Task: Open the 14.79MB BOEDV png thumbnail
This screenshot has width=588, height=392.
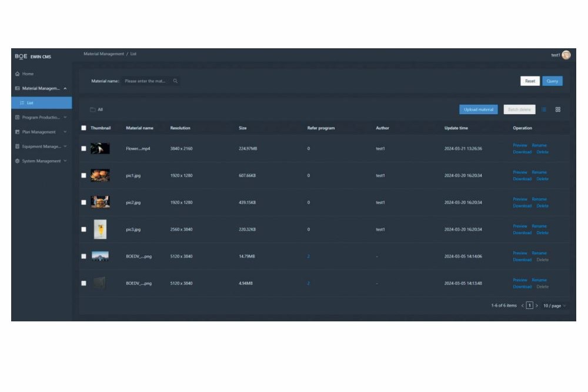Action: [100, 257]
